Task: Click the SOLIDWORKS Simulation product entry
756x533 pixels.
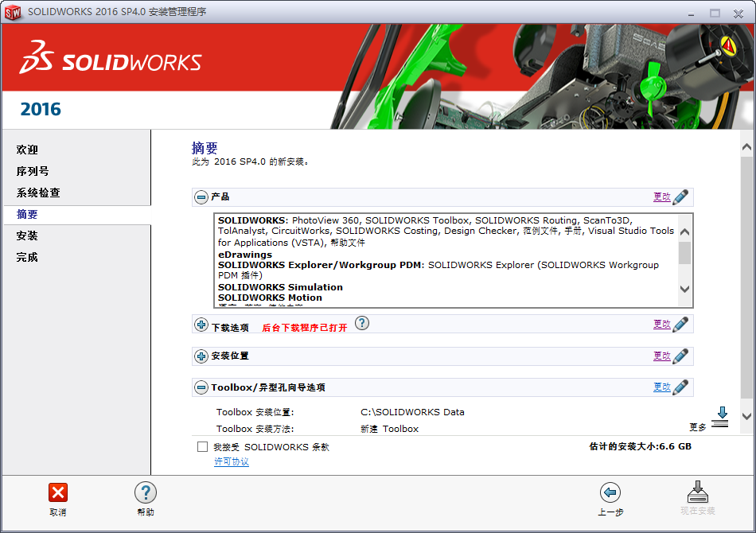Action: point(280,287)
